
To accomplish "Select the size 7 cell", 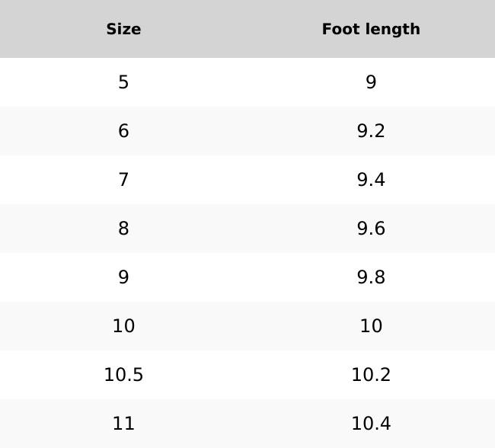I will click(x=123, y=180).
